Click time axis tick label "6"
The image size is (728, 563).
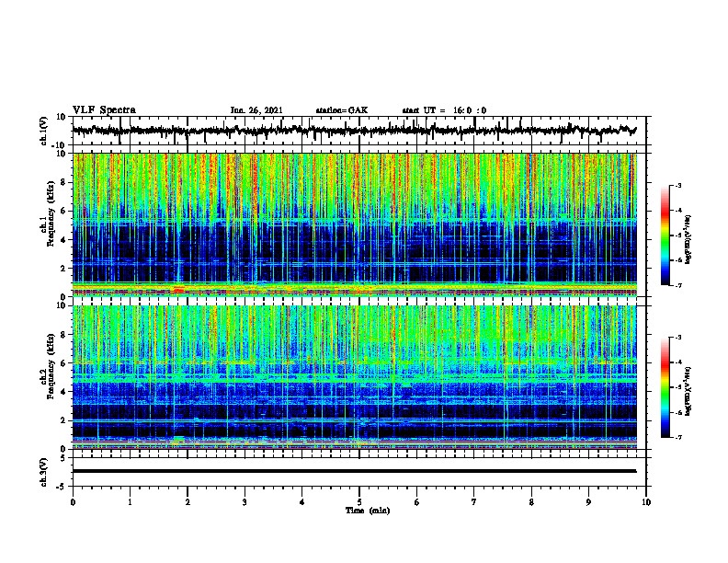pos(417,502)
